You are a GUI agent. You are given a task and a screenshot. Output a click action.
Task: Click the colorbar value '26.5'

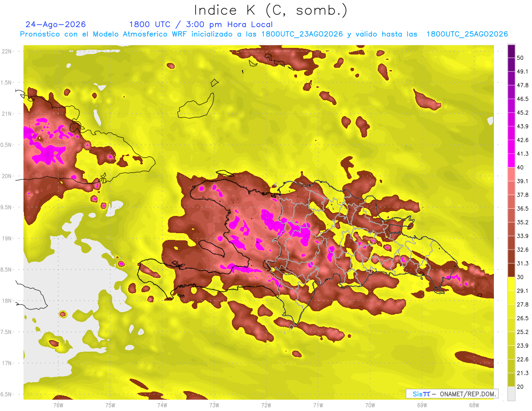[522, 318]
